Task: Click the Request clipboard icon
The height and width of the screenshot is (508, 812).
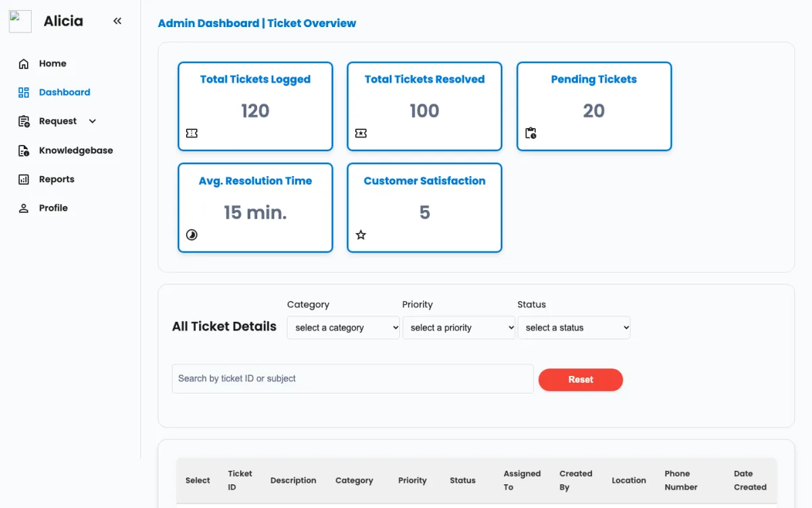Action: [x=24, y=121]
